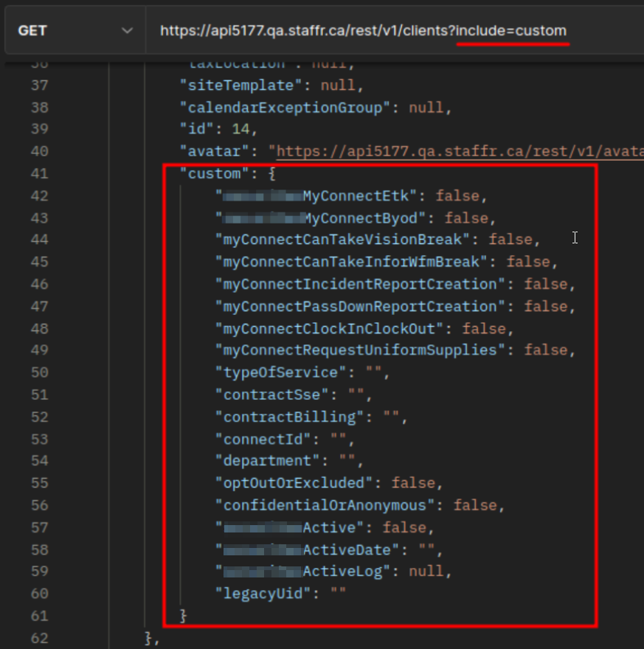Click line number 62 in the gutter
This screenshot has height=649, width=644.
(x=39, y=638)
